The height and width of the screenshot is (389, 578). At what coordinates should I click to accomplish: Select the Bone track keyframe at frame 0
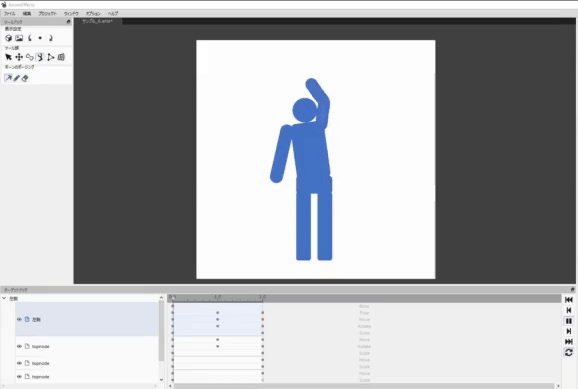[173, 306]
